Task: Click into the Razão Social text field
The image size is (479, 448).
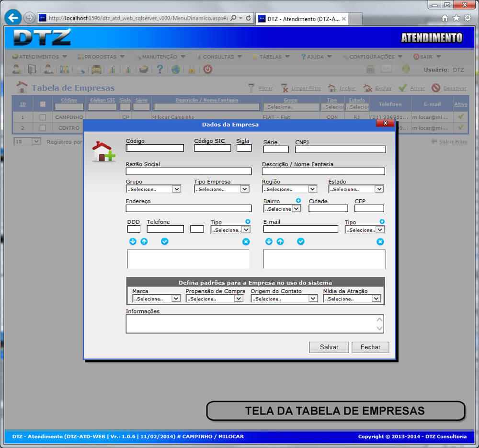Action: coord(188,172)
